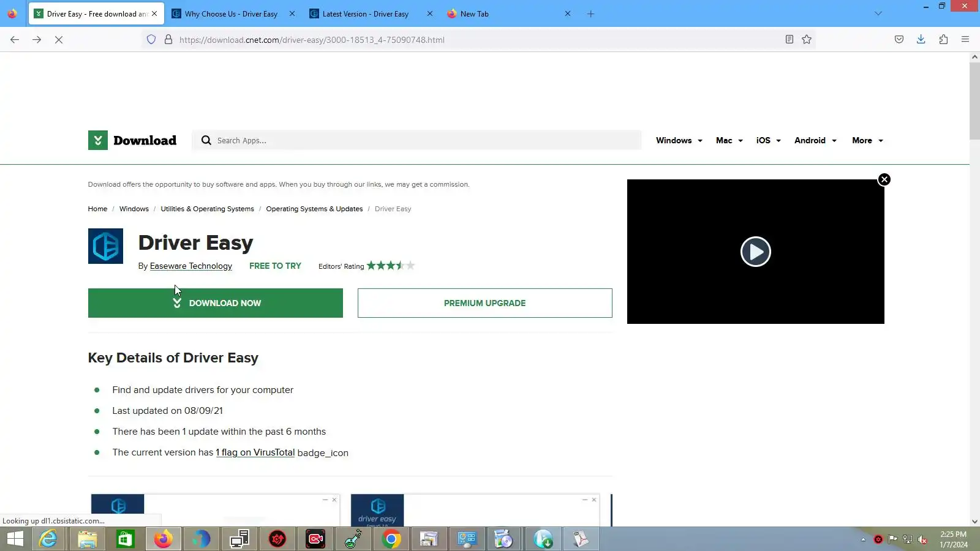Open the network tray icon

pos(908,539)
